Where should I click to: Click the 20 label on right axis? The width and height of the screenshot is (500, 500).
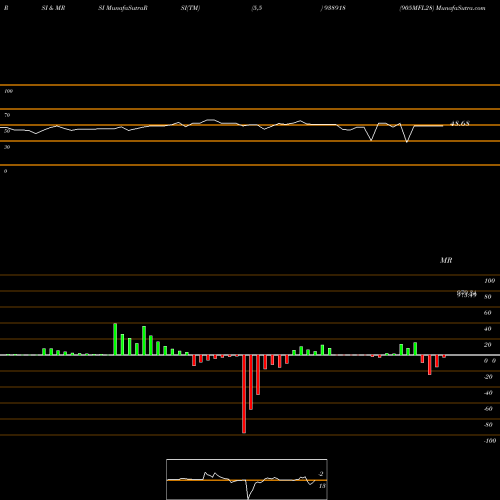pos(488,345)
